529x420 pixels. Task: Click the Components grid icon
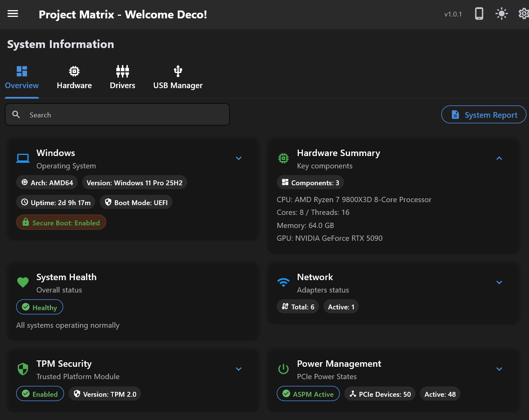[x=285, y=182]
